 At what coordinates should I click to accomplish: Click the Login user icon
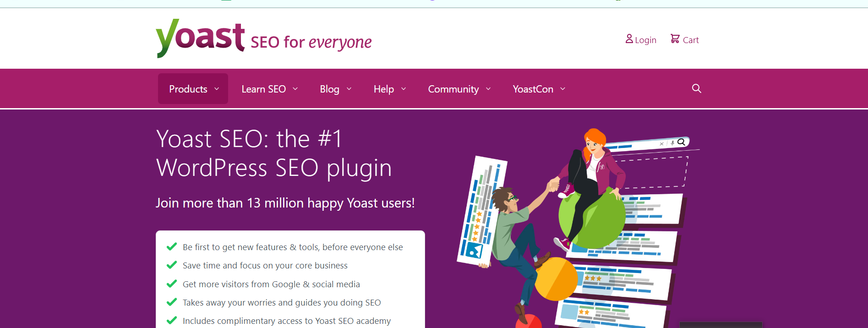(x=629, y=39)
